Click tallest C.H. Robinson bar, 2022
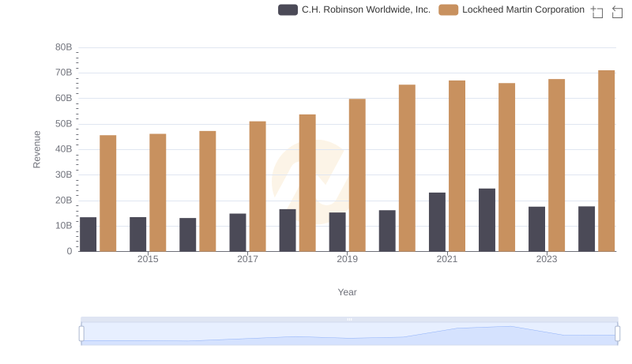632x364 pixels. (487, 220)
